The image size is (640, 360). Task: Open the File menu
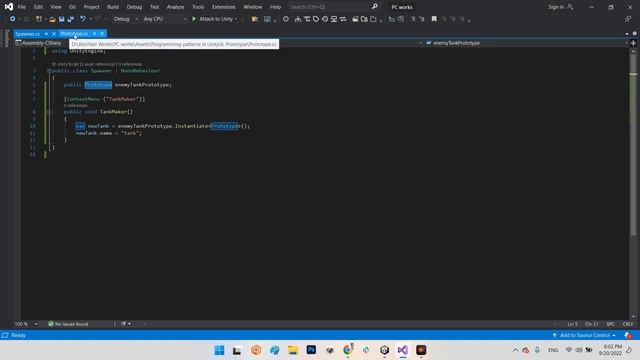(x=22, y=7)
